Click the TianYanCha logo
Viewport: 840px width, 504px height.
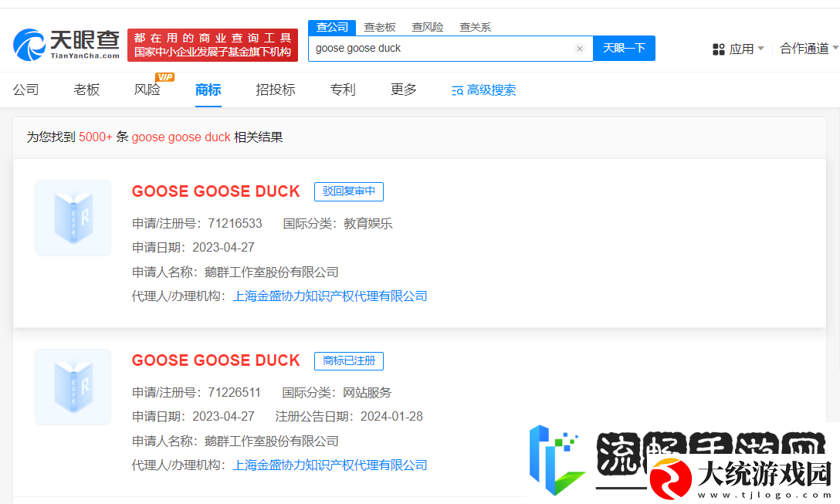(x=66, y=45)
